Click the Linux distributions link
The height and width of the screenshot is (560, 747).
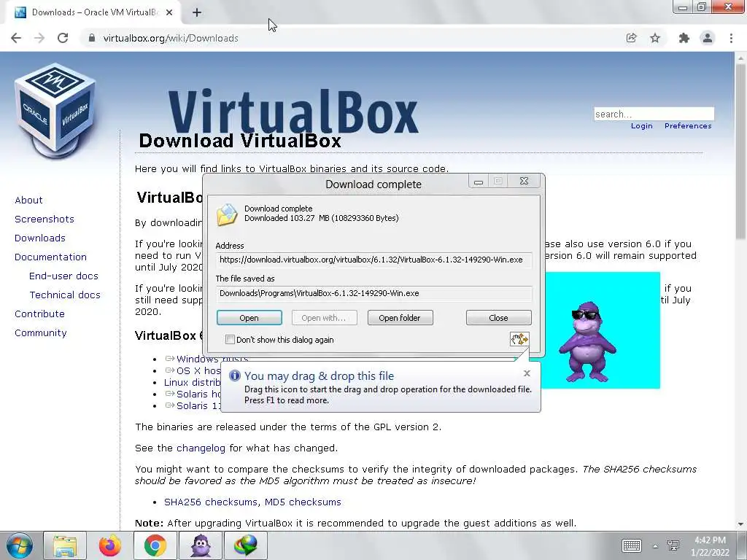pos(193,382)
